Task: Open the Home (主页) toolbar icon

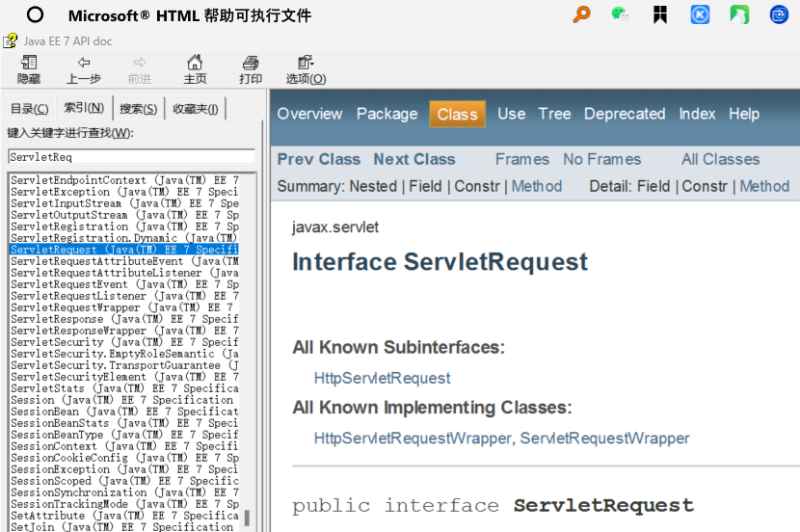Action: (195, 70)
